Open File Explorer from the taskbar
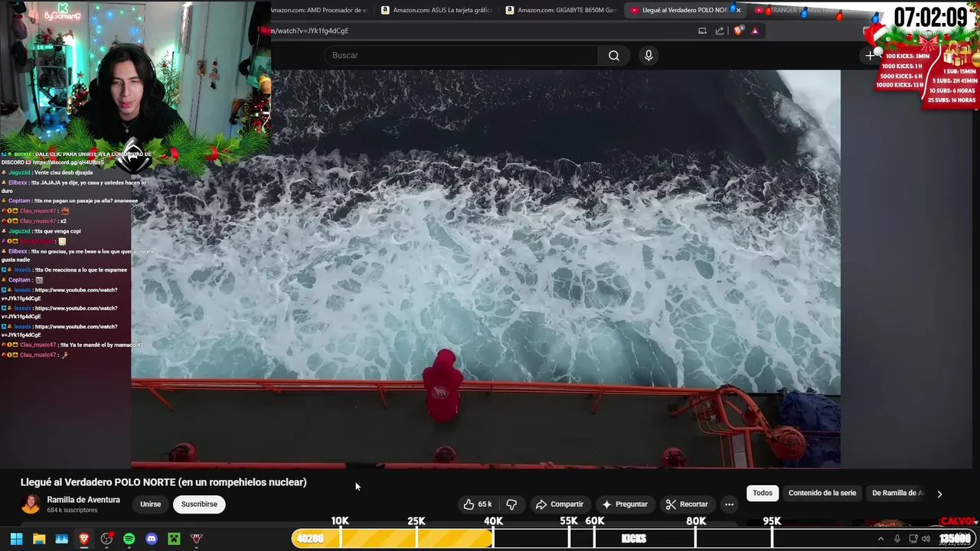The width and height of the screenshot is (980, 551). (39, 539)
